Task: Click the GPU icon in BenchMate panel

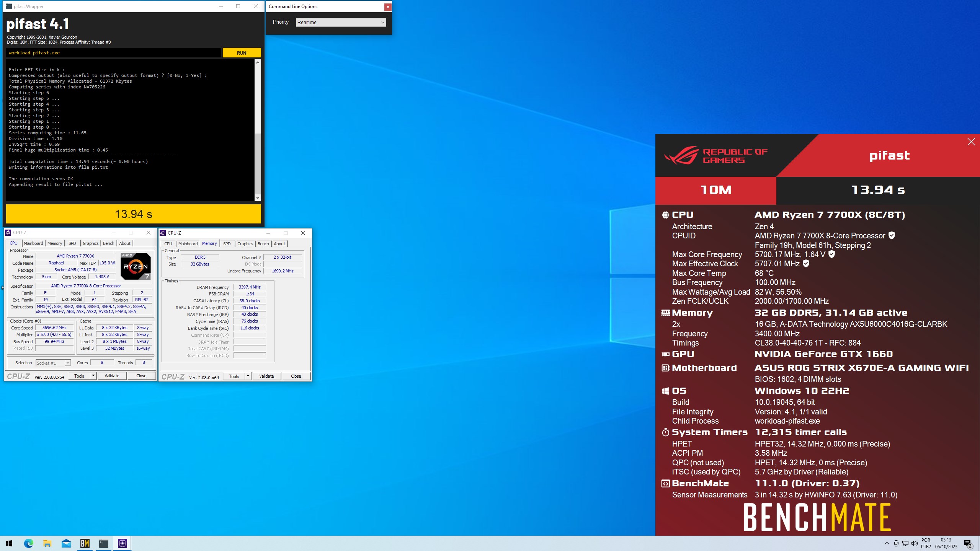Action: click(666, 354)
